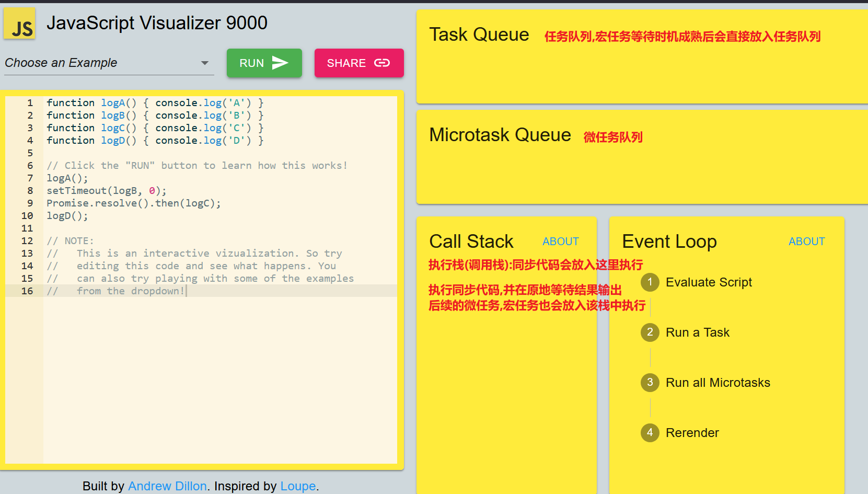
Task: Place cursor in code line 'logA();'
Action: click(x=67, y=178)
